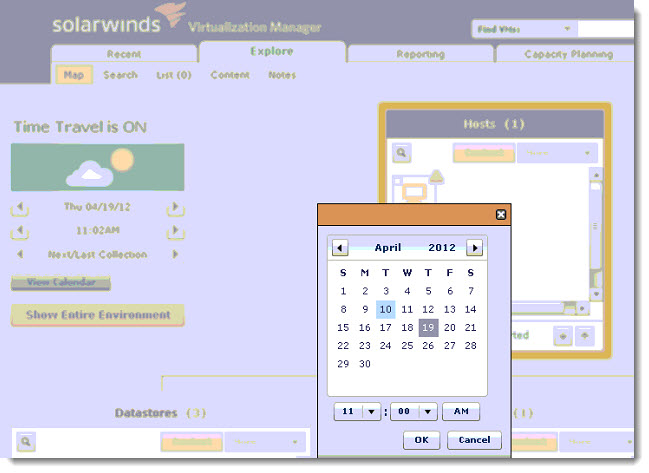Click the April month label in calendar
This screenshot has height=473, width=649.
click(388, 247)
